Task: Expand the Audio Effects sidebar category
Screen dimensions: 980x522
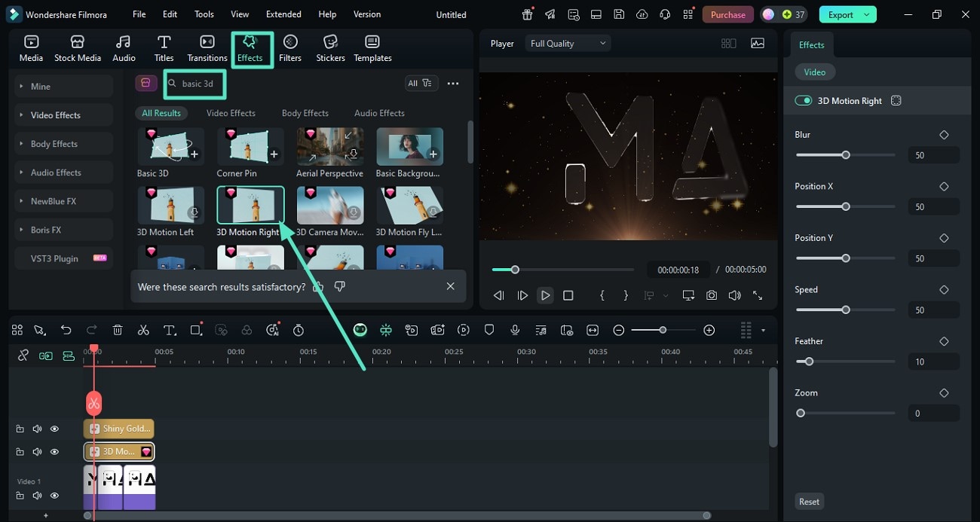Action: pyautogui.click(x=63, y=172)
